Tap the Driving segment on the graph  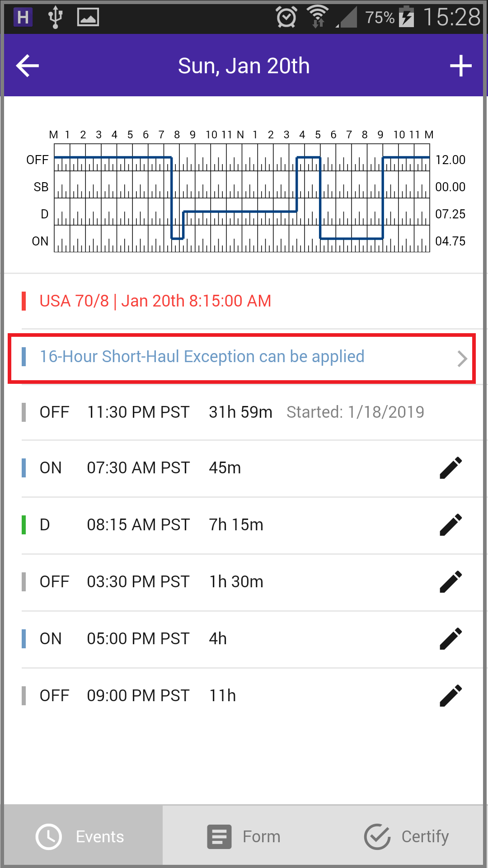[240, 212]
